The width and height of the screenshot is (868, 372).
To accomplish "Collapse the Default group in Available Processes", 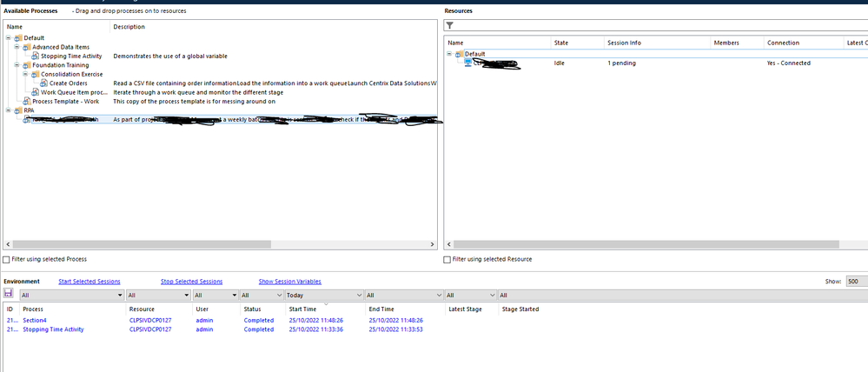I will coord(9,38).
